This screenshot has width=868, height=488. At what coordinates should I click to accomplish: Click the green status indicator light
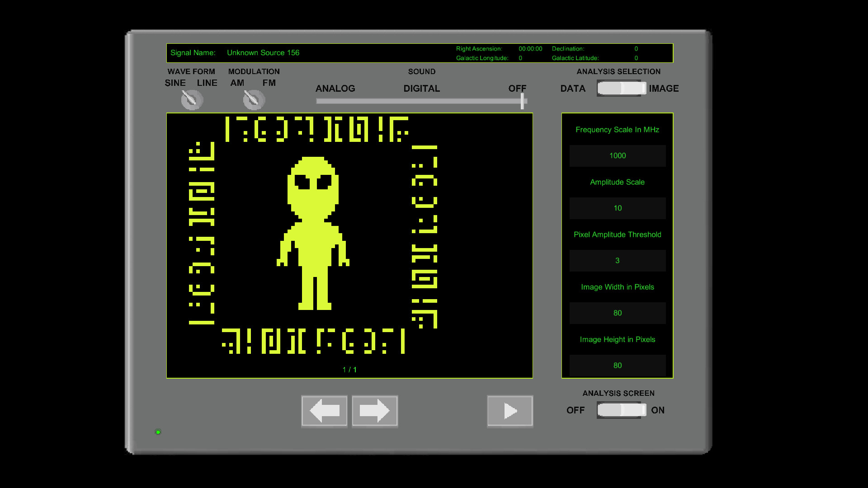click(x=158, y=432)
